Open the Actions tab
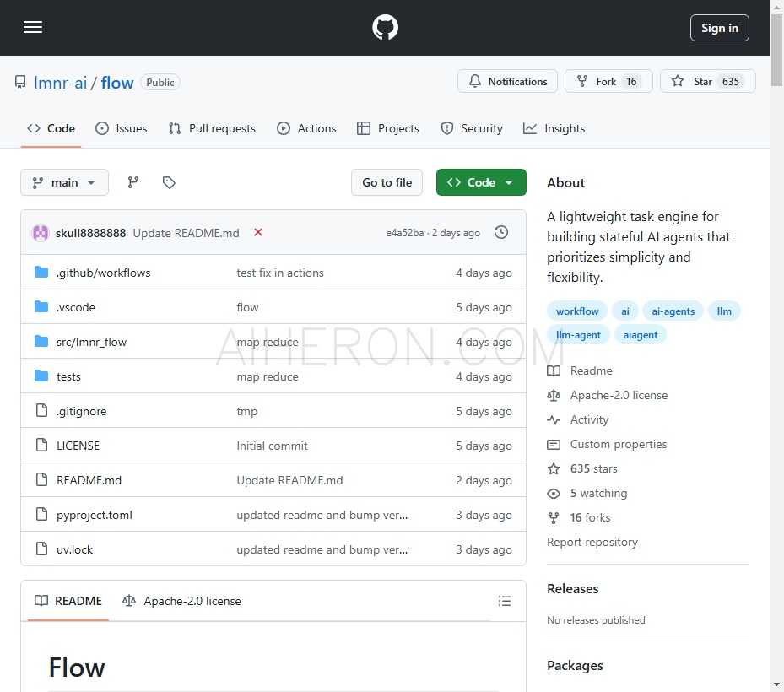 pos(306,128)
